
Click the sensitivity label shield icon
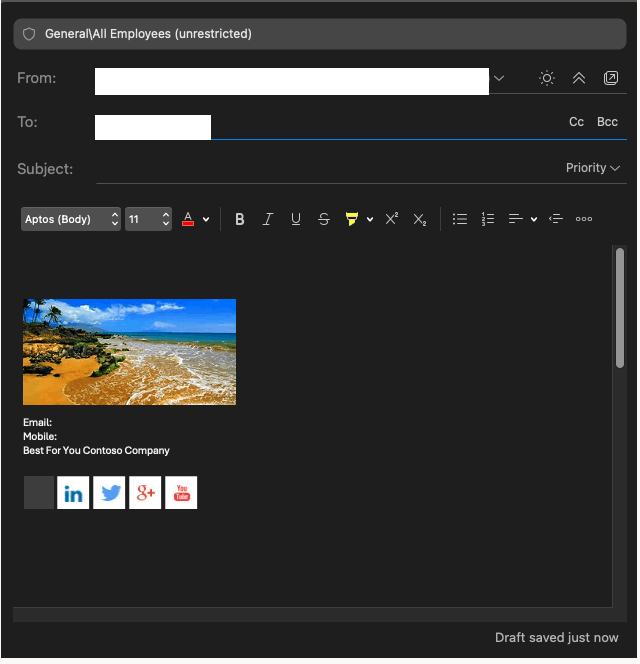29,34
